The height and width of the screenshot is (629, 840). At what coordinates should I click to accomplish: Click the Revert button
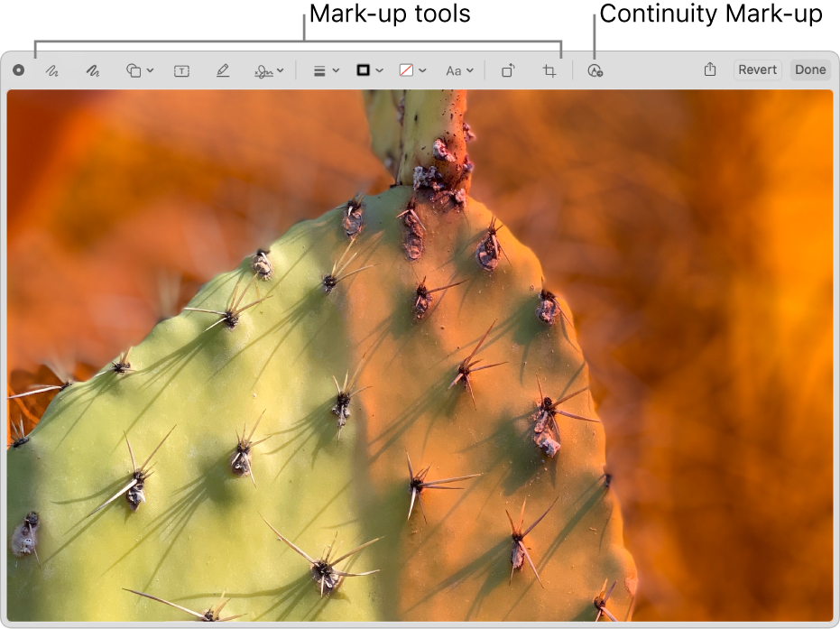coord(758,69)
